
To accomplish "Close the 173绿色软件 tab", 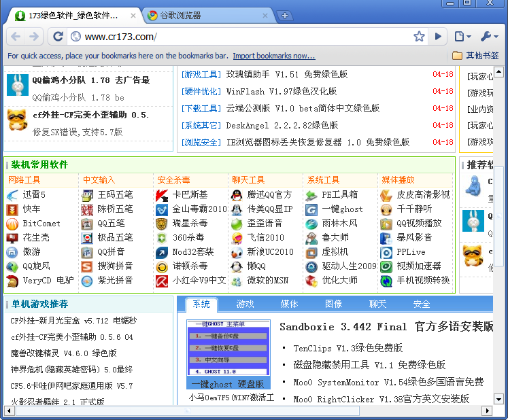I will (x=133, y=15).
